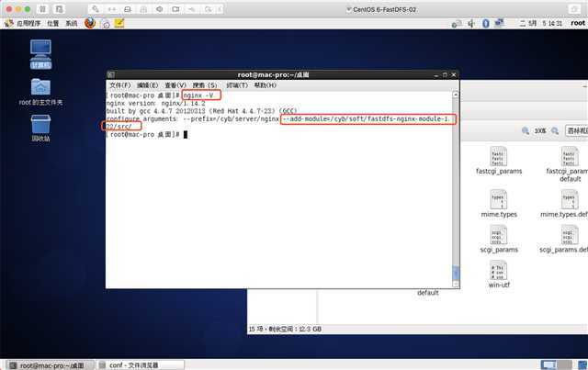Open the icon view dropdown in file browser
The height and width of the screenshot is (370, 588).
[577, 130]
